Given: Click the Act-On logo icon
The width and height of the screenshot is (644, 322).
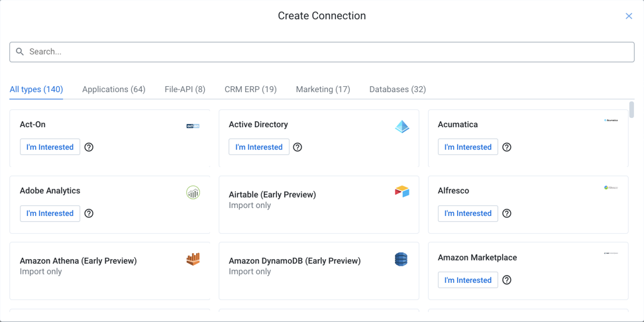Looking at the screenshot, I should (x=193, y=126).
